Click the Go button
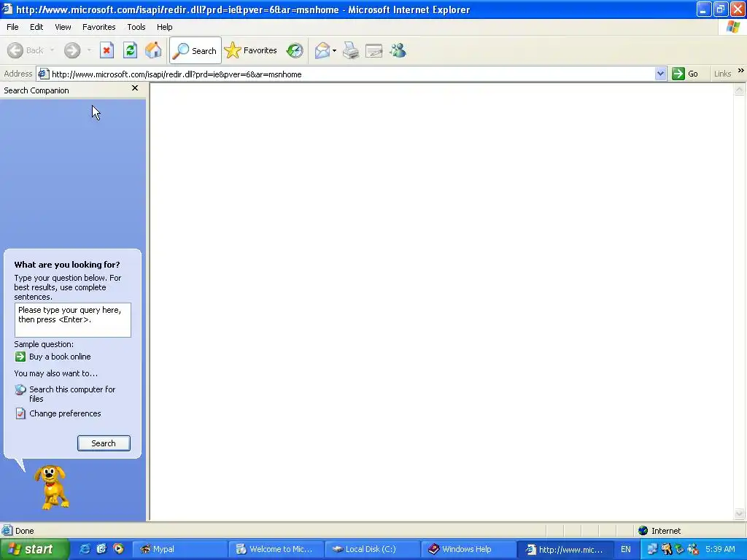 point(685,74)
